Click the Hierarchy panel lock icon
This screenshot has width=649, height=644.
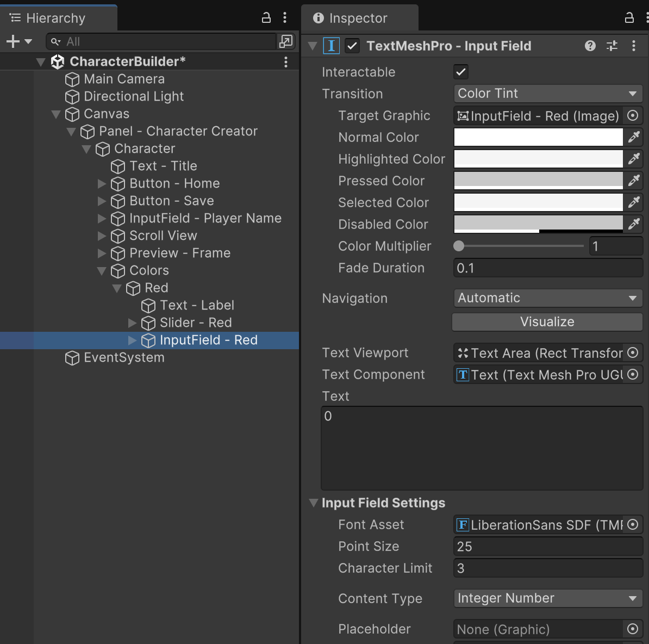266,17
